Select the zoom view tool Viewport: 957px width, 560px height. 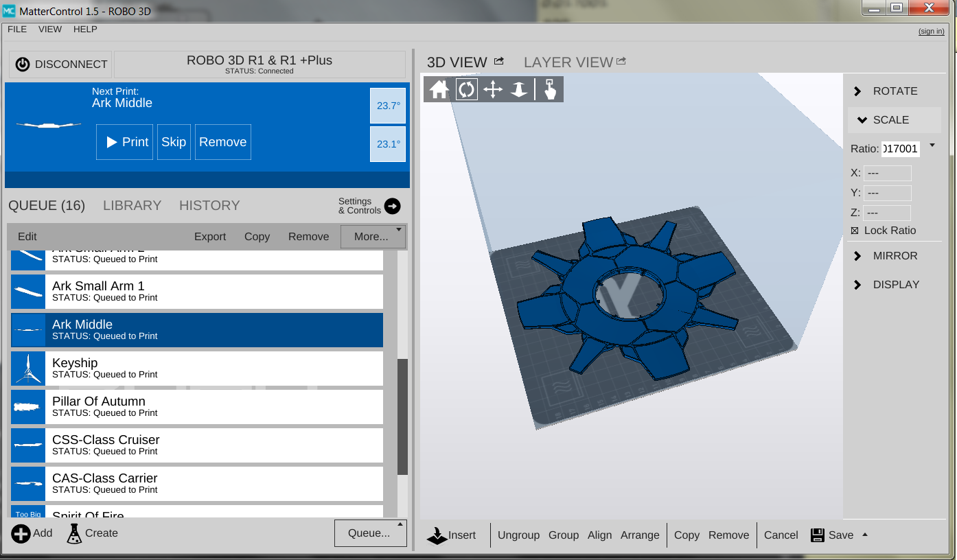click(x=519, y=89)
